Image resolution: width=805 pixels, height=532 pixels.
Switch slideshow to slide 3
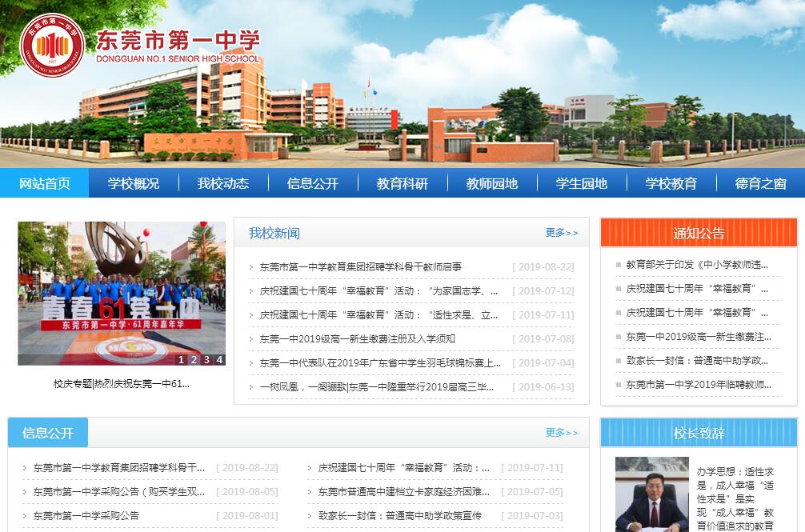coord(207,360)
